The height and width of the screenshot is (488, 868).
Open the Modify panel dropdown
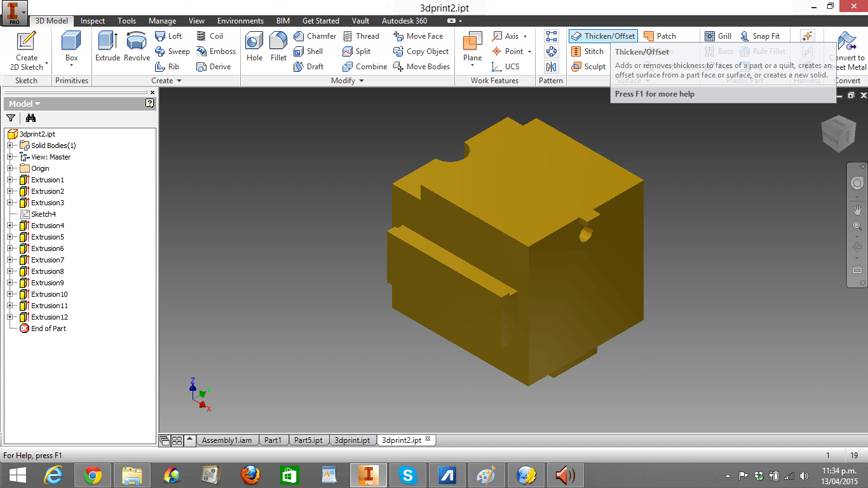click(x=348, y=81)
